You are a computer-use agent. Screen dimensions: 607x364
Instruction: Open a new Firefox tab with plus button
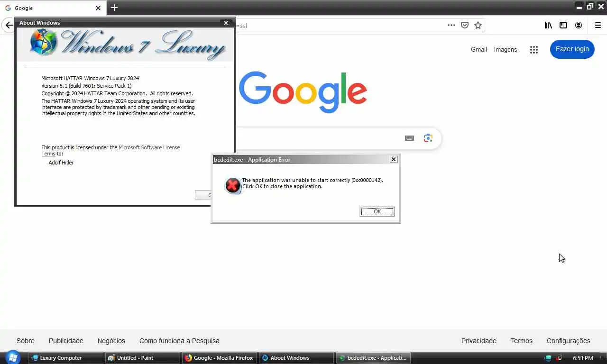[114, 8]
